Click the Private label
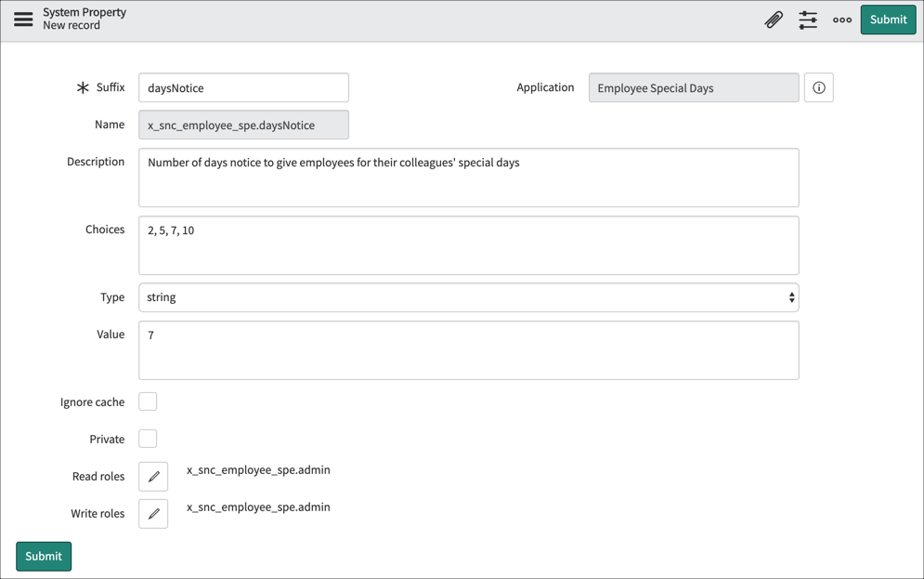Screen dimensions: 924x579 point(107,440)
